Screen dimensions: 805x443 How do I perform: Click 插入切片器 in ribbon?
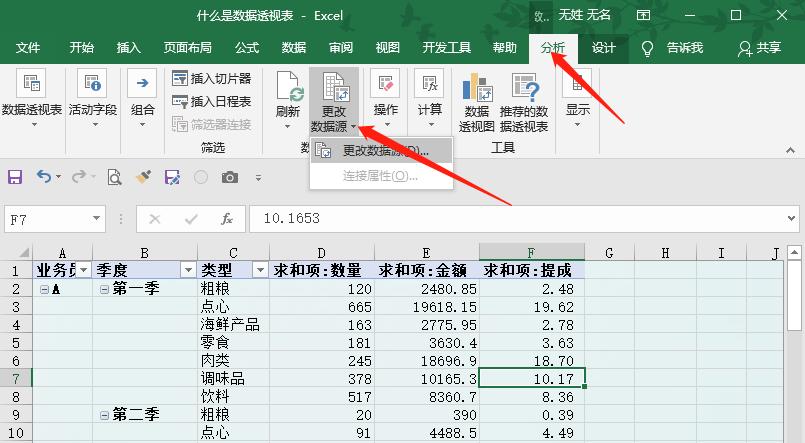pos(212,79)
